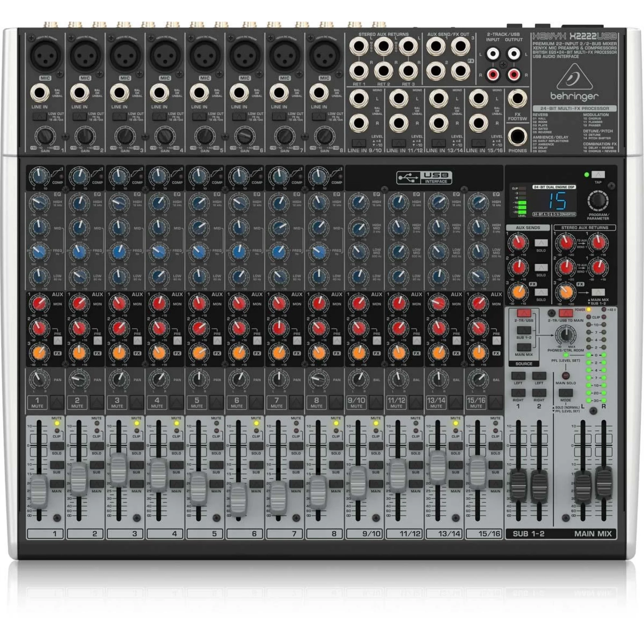Click channel 2 SUB routing button
The height and width of the screenshot is (644, 644).
click(97, 465)
